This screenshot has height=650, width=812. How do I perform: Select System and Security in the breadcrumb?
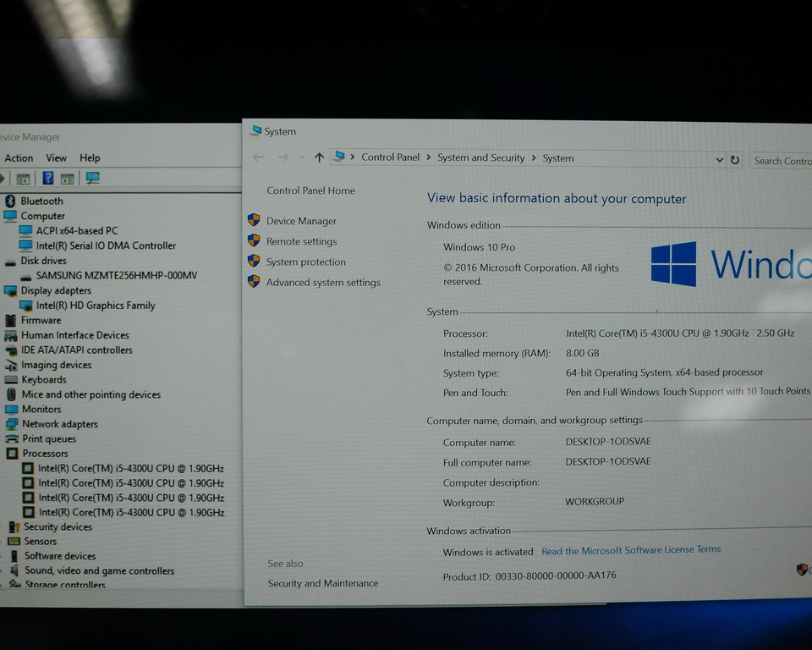coord(481,157)
